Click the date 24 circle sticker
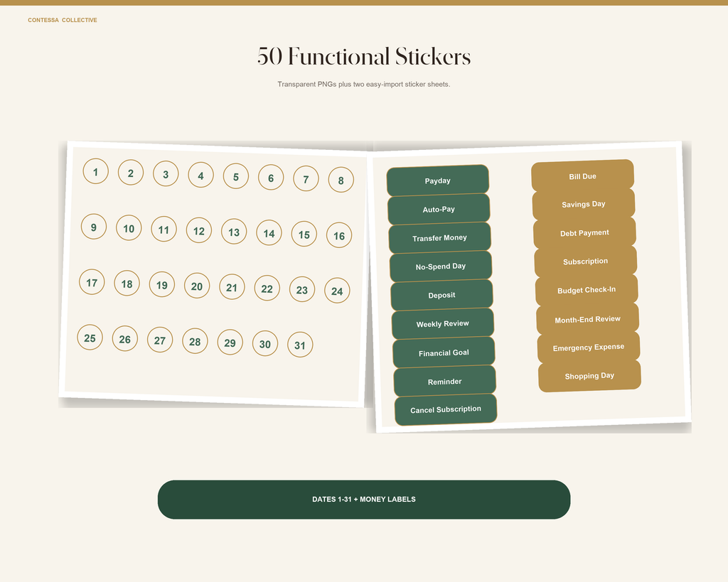 [x=337, y=291]
